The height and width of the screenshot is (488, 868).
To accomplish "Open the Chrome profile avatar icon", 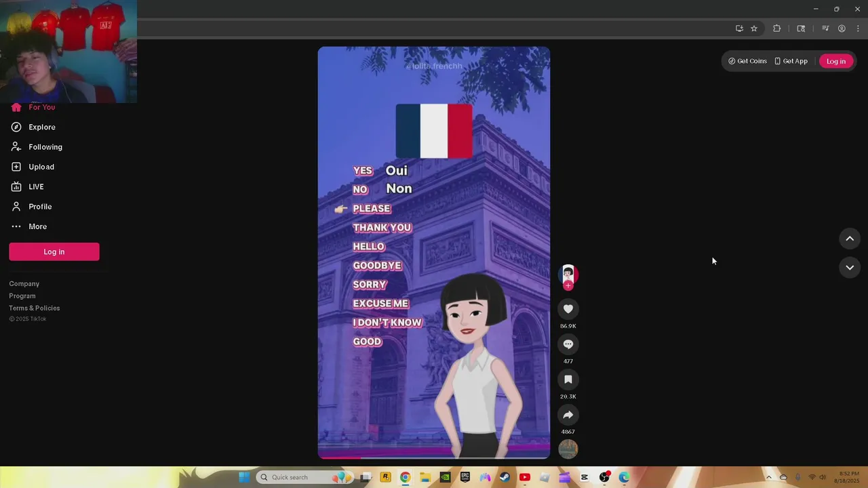I will point(842,28).
